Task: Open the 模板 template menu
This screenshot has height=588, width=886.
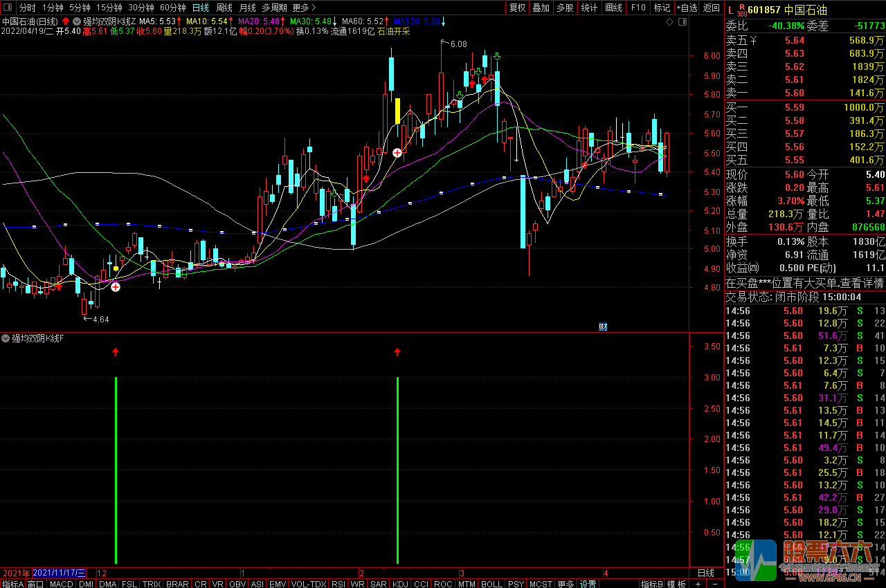Action: pos(676,584)
